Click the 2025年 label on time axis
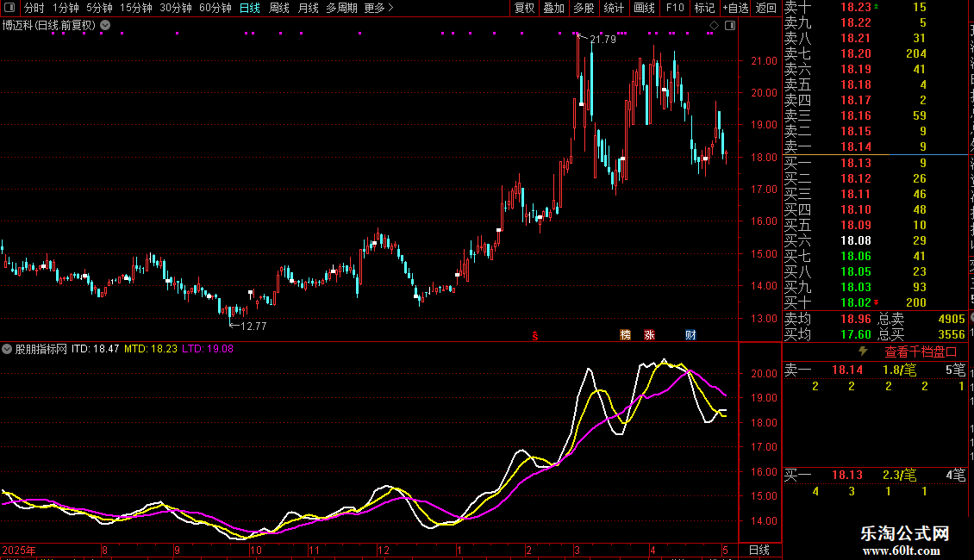This screenshot has width=974, height=560. point(19,550)
